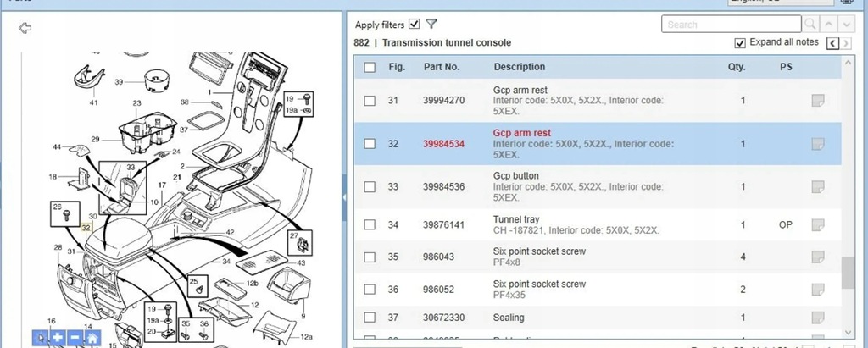Open note icon for part 986043
Screen dimensions: 868x348
coord(818,257)
